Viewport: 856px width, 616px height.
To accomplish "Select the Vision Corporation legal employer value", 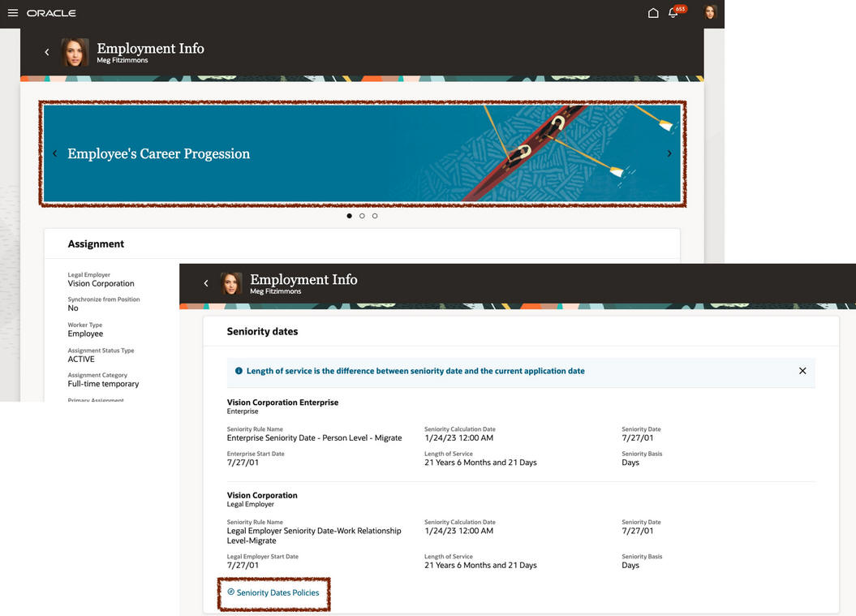I will pyautogui.click(x=101, y=283).
